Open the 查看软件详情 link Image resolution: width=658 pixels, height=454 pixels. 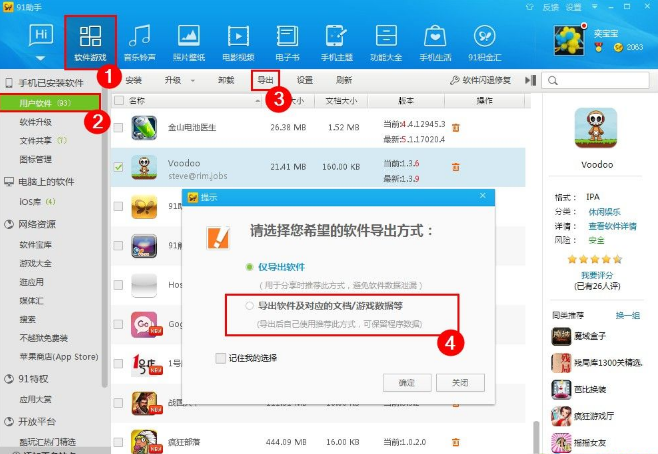(614, 226)
